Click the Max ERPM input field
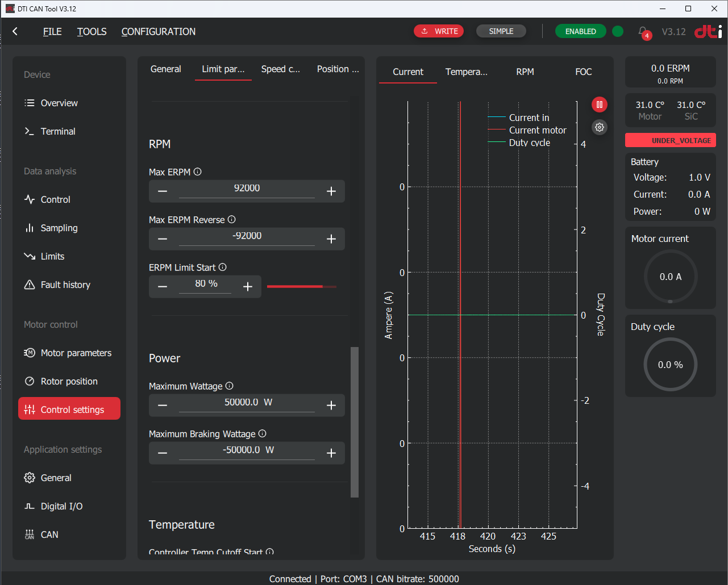Viewport: 728px width, 585px height. coord(247,189)
